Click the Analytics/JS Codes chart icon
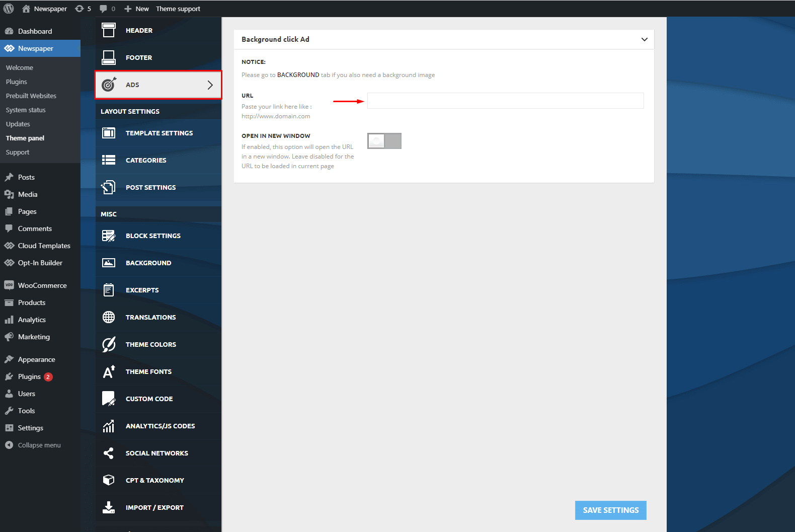This screenshot has height=532, width=795. [109, 426]
